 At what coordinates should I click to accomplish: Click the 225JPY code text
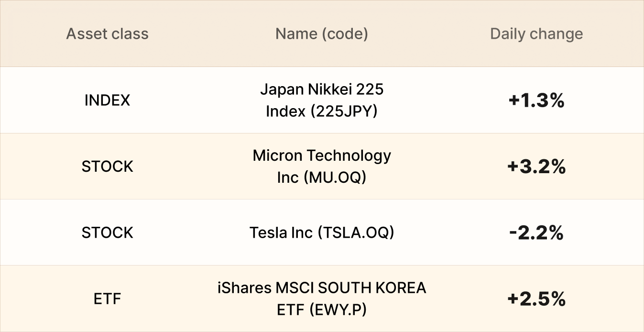(x=343, y=111)
